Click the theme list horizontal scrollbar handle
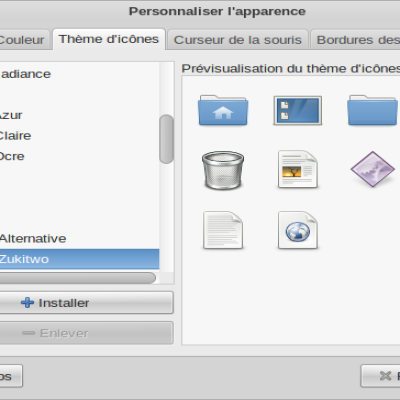400x400 pixels. click(77, 278)
